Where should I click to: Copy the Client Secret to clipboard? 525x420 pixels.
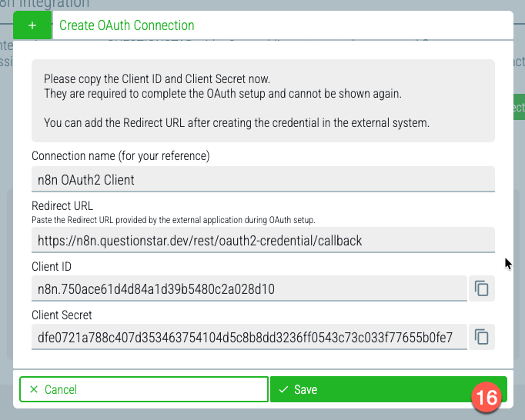(x=481, y=337)
